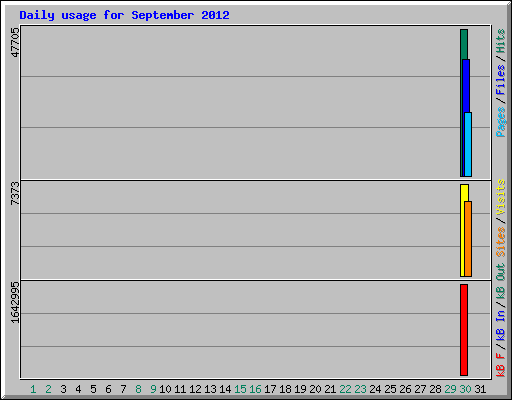Click day 11 on the x-axis
This screenshot has width=512, height=400.
coord(180,389)
